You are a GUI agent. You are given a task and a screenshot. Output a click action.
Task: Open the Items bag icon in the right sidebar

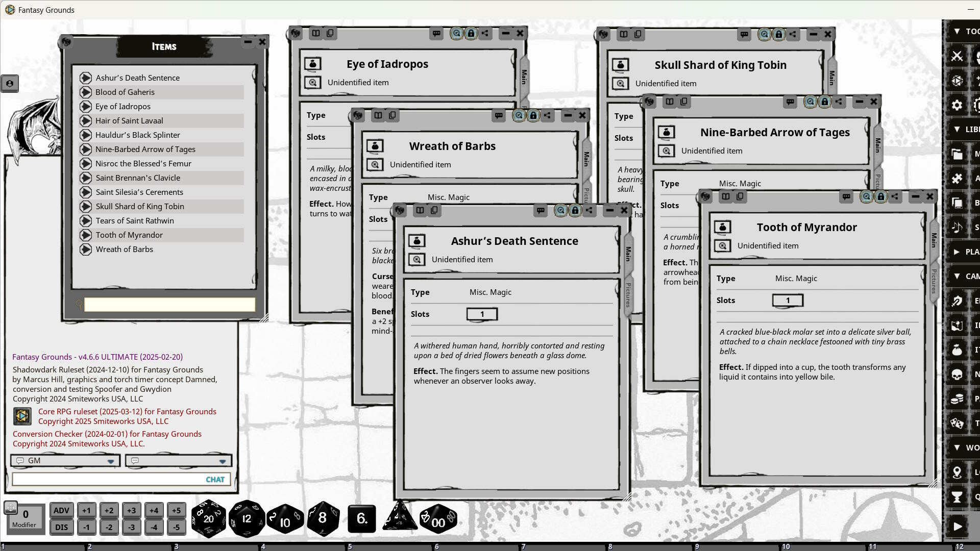tap(957, 349)
